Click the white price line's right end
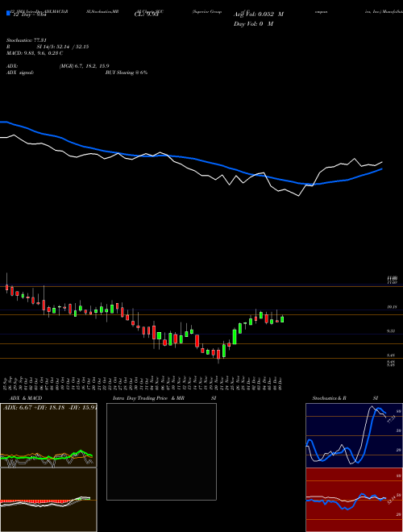The image size is (403, 532). (382, 162)
